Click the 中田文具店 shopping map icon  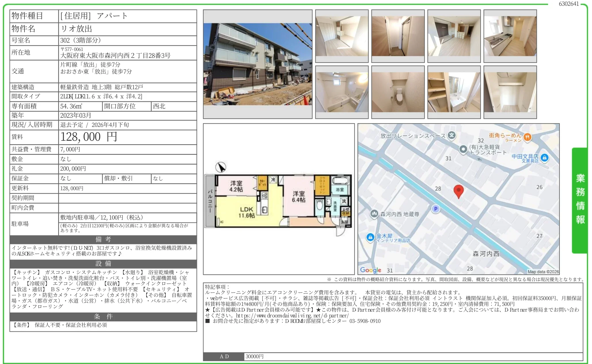click(544, 158)
